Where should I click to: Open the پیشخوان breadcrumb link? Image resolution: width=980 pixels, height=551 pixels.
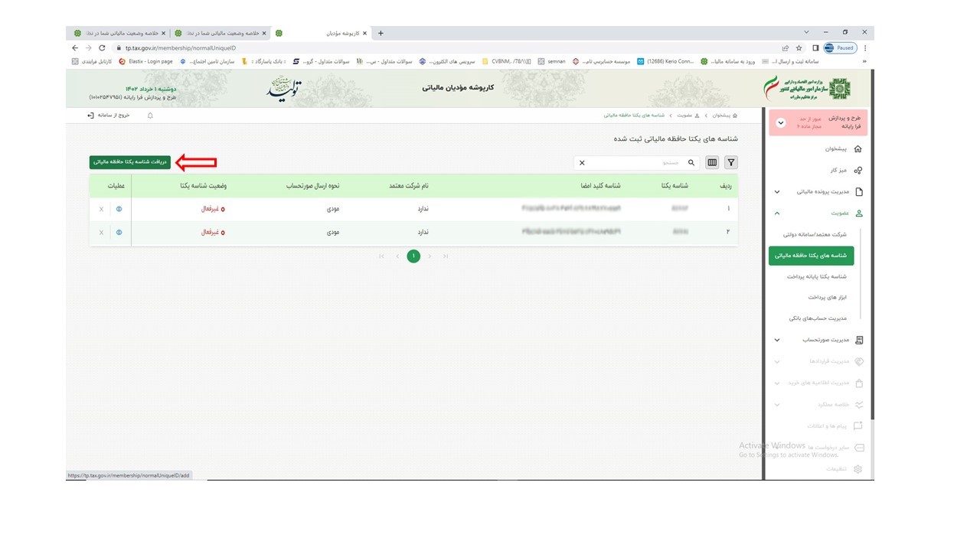(724, 116)
